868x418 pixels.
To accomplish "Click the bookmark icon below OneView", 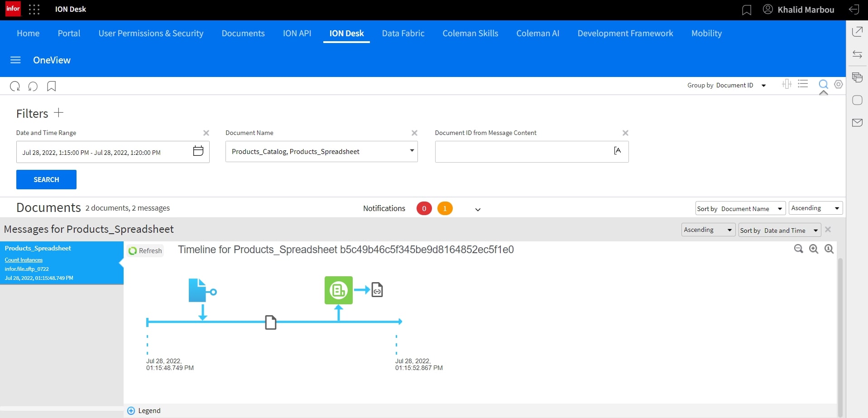I will coord(52,86).
